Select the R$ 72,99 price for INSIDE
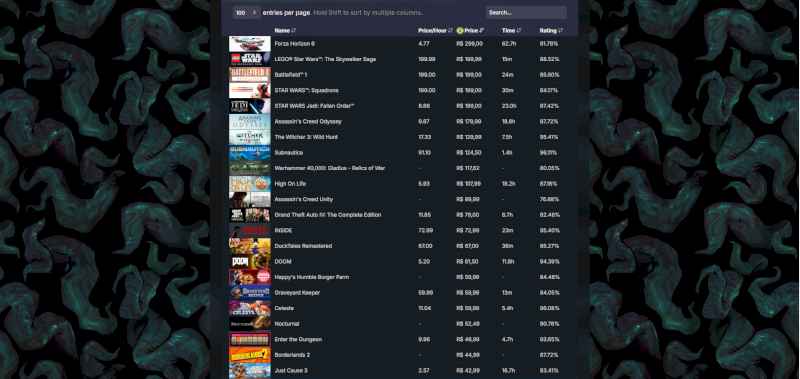This screenshot has width=800, height=379. 468,231
